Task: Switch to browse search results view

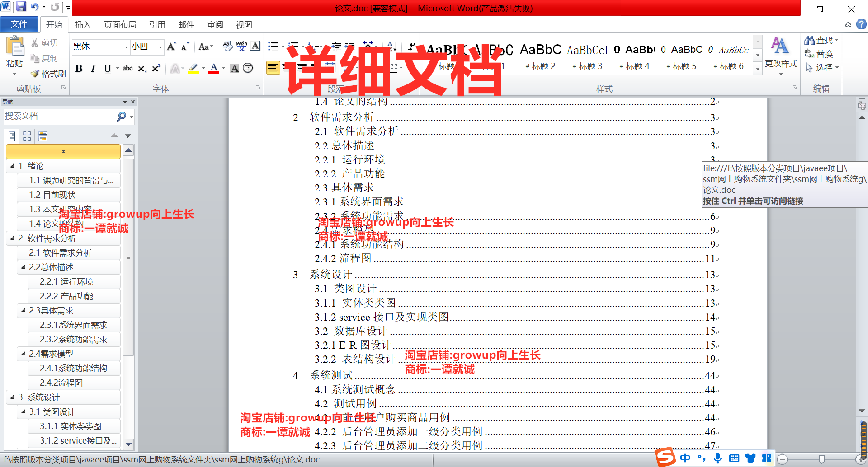Action: [42, 136]
